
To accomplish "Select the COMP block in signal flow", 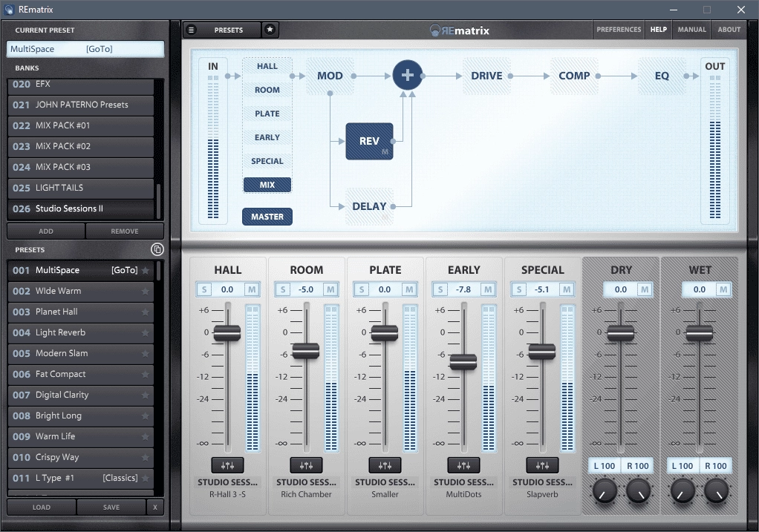I will [574, 76].
